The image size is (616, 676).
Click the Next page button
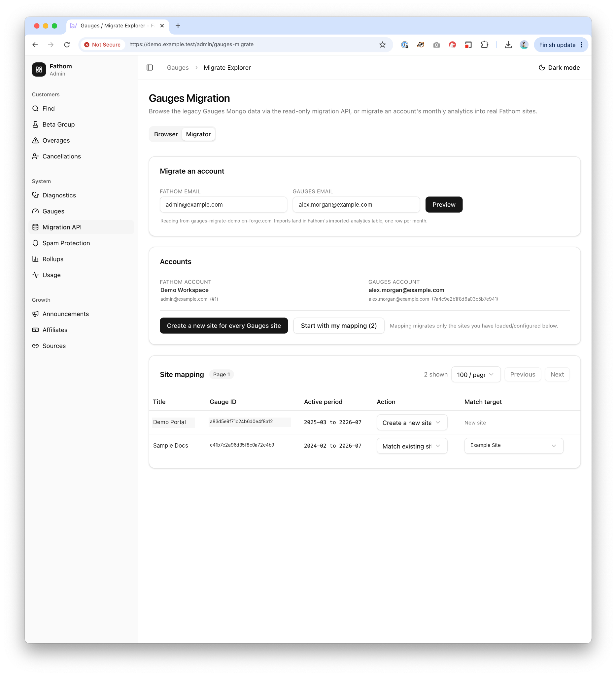tap(557, 375)
